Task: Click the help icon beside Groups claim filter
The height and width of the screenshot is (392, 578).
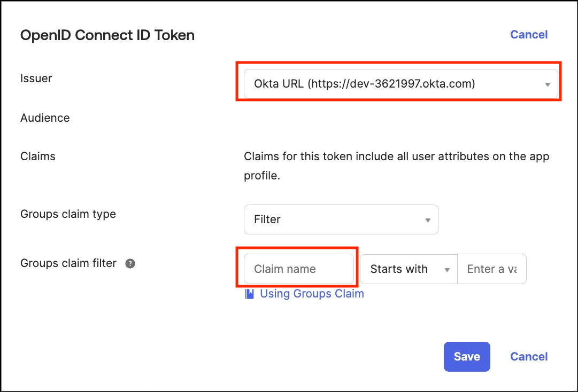Action: tap(130, 263)
